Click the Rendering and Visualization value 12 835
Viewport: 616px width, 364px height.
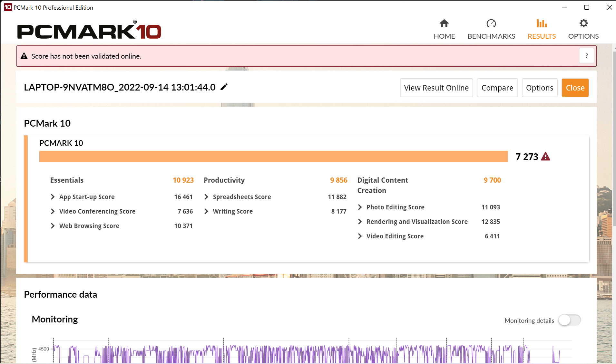point(491,222)
